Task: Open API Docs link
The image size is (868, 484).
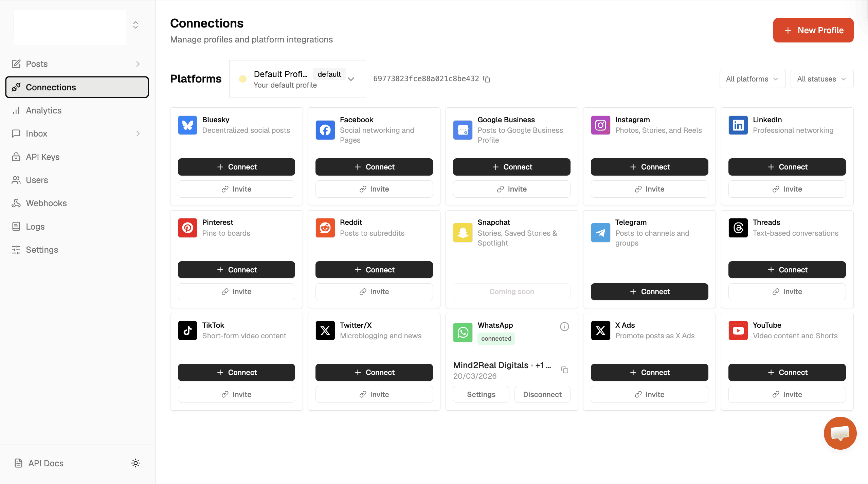Action: pyautogui.click(x=39, y=463)
